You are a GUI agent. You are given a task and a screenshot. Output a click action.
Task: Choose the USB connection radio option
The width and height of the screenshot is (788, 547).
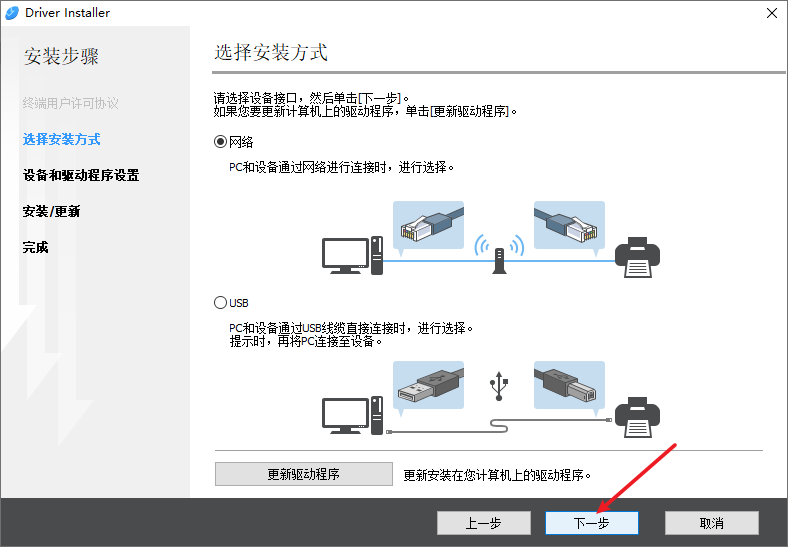220,303
